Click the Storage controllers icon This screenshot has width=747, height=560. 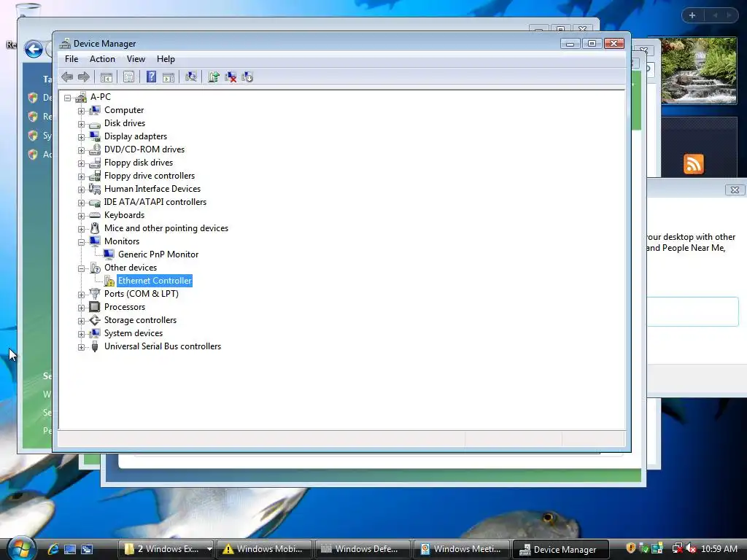click(x=95, y=321)
